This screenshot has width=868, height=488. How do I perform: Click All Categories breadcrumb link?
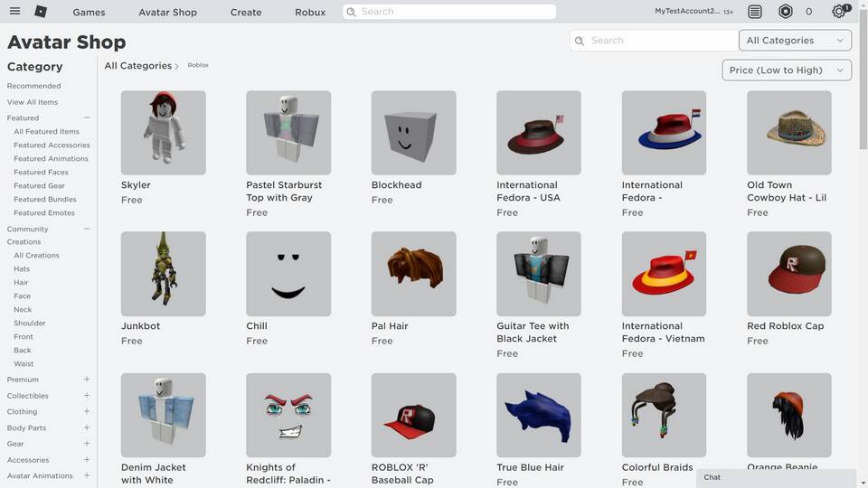137,65
